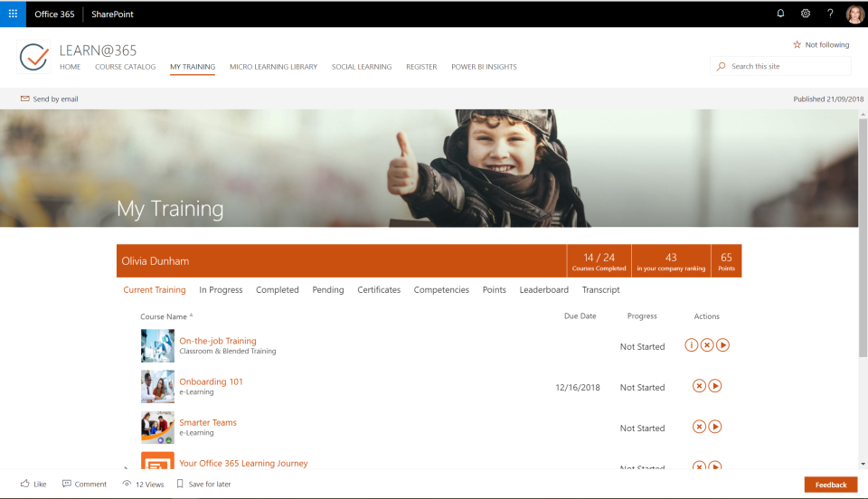Launch Onboarding 101 with play icon

tap(714, 386)
